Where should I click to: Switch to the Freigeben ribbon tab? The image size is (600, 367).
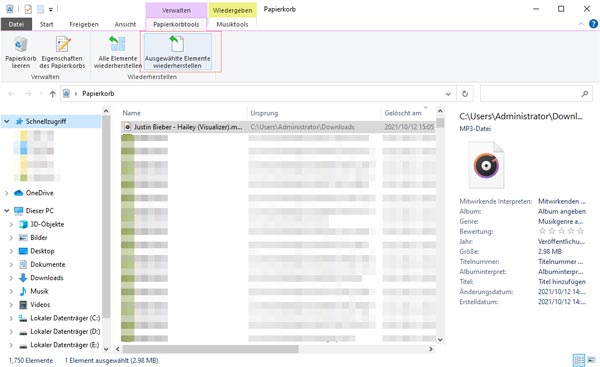[x=84, y=24]
